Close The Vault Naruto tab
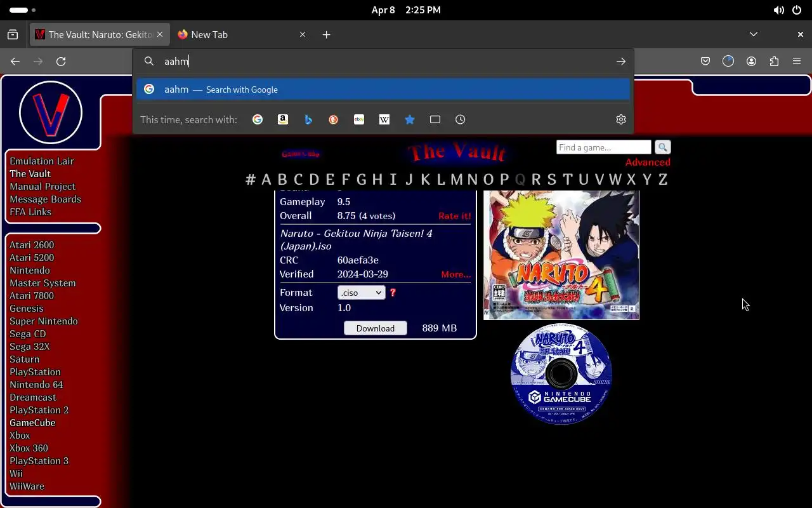Image resolution: width=812 pixels, height=508 pixels. point(160,34)
